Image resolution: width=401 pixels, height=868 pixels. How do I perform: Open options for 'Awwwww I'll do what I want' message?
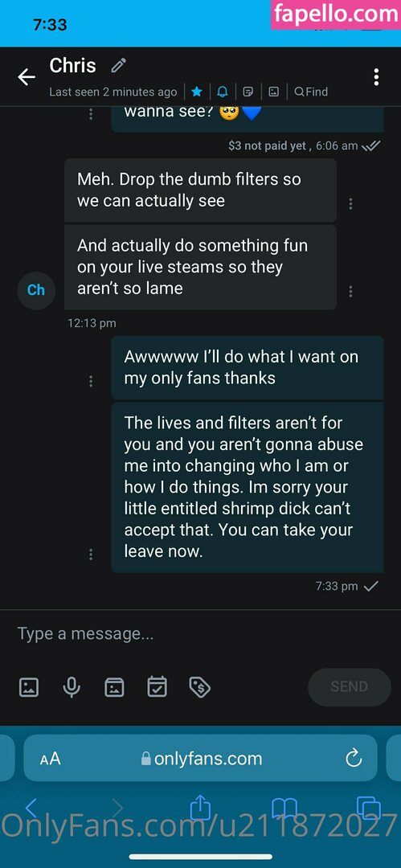[x=91, y=381]
